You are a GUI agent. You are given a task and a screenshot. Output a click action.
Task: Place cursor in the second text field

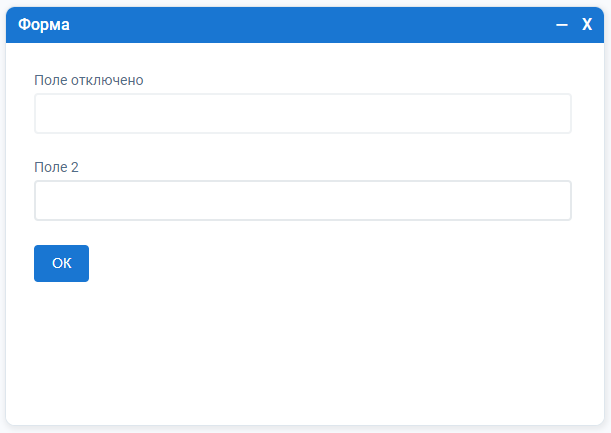point(302,200)
